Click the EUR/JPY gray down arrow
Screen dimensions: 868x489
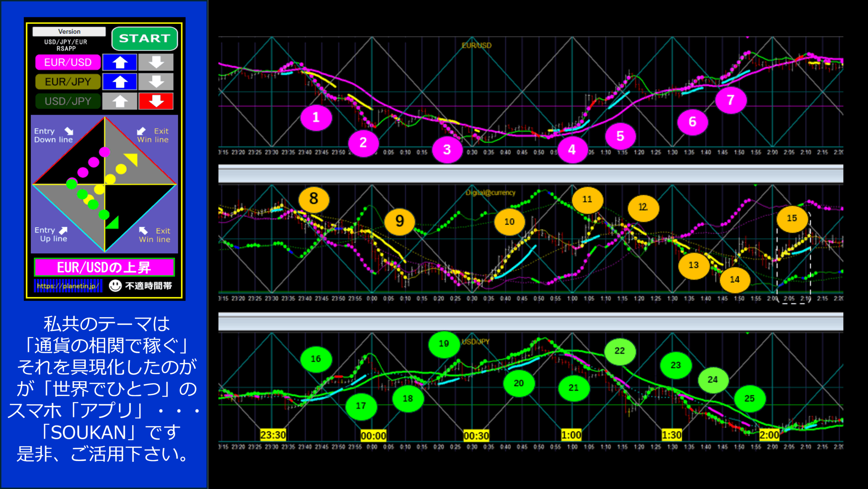click(x=156, y=82)
